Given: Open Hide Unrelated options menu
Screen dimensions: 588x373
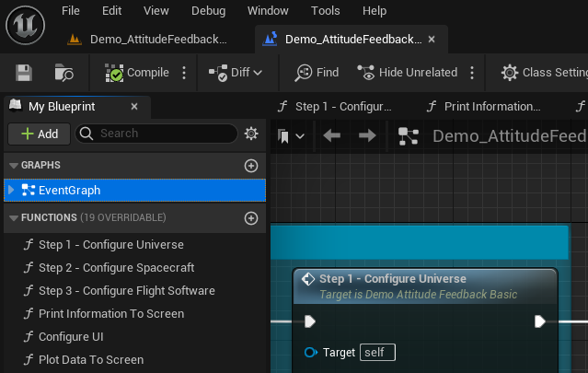Looking at the screenshot, I should click(472, 73).
